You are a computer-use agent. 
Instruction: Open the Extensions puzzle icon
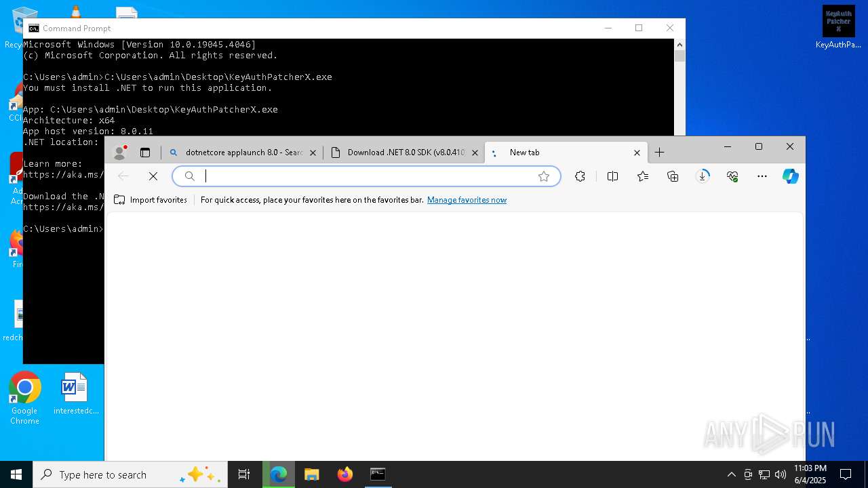580,176
